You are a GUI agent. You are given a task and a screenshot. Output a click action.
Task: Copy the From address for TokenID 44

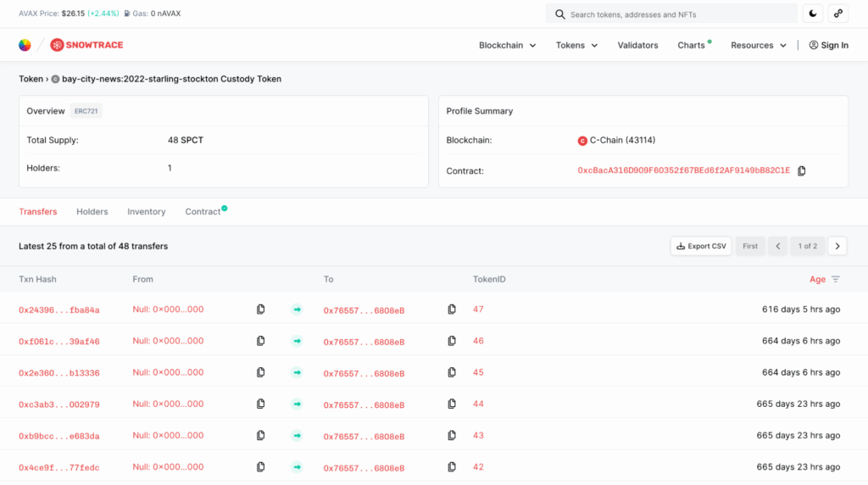(x=261, y=404)
